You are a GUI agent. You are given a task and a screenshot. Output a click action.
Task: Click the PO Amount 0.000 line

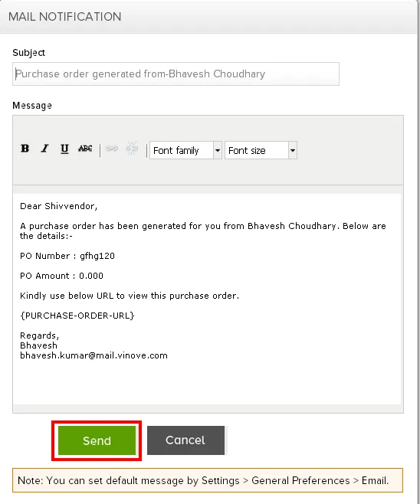[61, 276]
